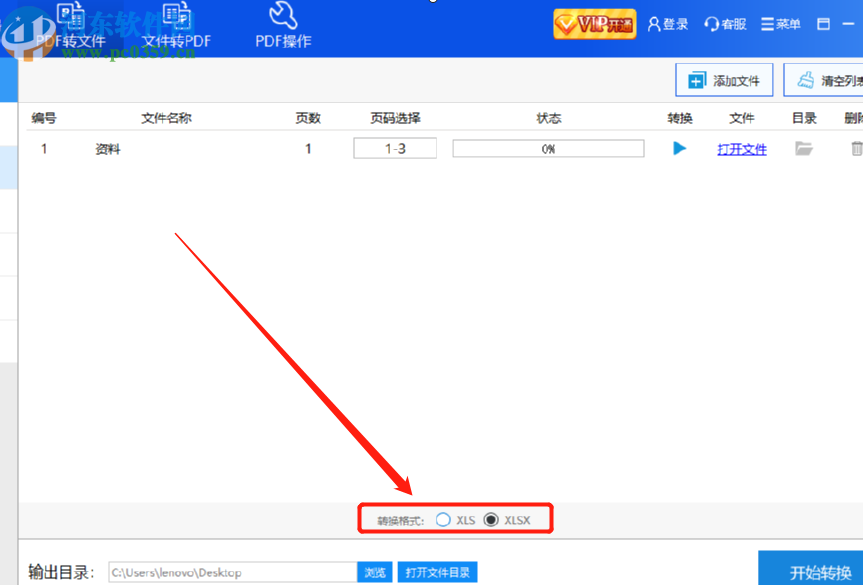The image size is (863, 585).
Task: Open the PDF操作 tools section
Action: [x=283, y=22]
